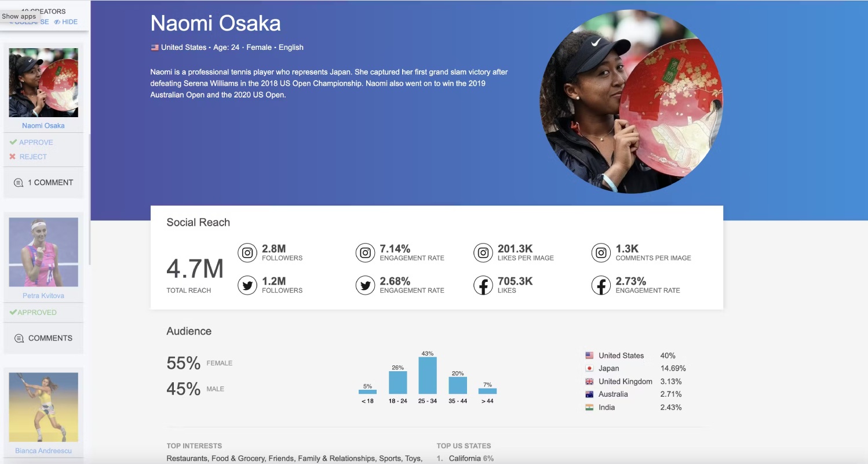Click the Twitter engagement rate icon
Image resolution: width=868 pixels, height=464 pixels.
tap(365, 285)
